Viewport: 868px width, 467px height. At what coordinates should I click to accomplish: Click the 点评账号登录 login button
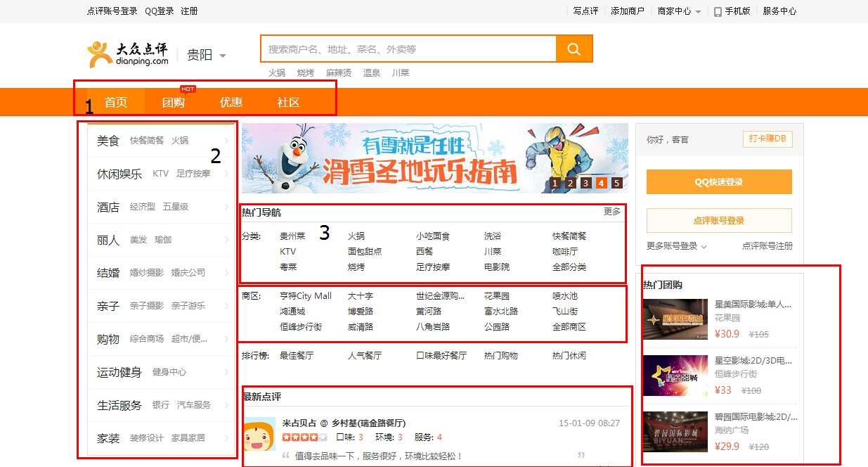tap(719, 221)
